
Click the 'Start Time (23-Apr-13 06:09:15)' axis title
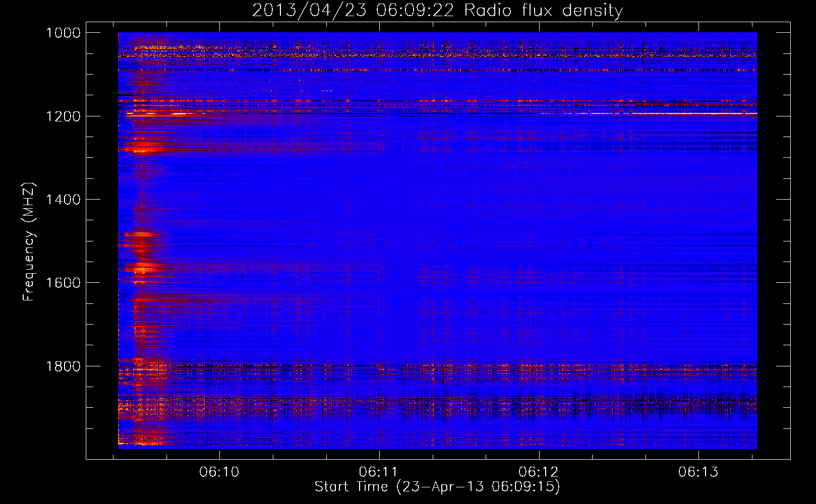tap(437, 487)
